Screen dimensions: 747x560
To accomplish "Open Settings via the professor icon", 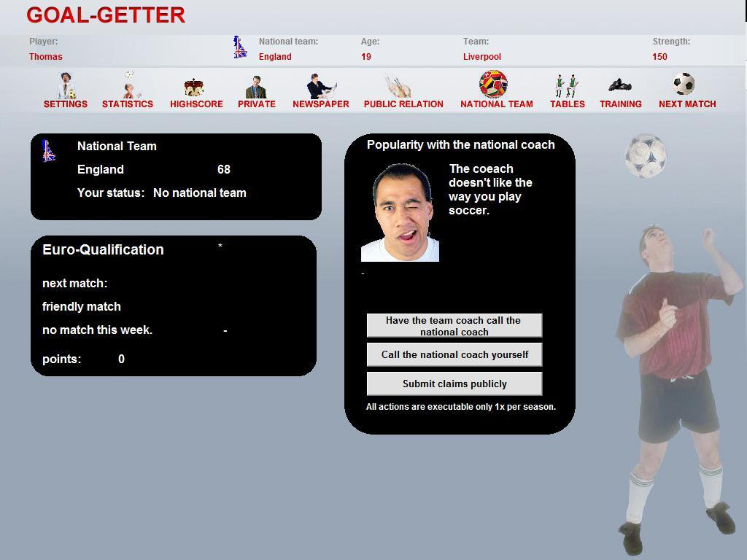I will 66,85.
